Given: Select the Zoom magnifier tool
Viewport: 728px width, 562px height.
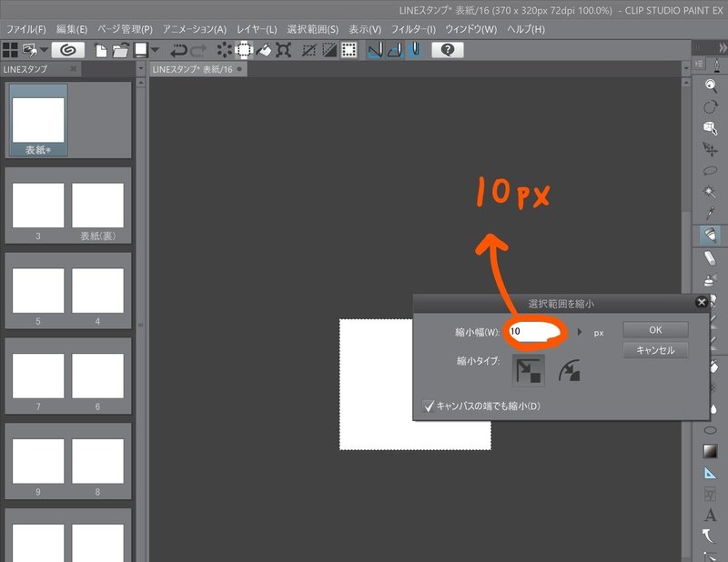Looking at the screenshot, I should point(710,85).
